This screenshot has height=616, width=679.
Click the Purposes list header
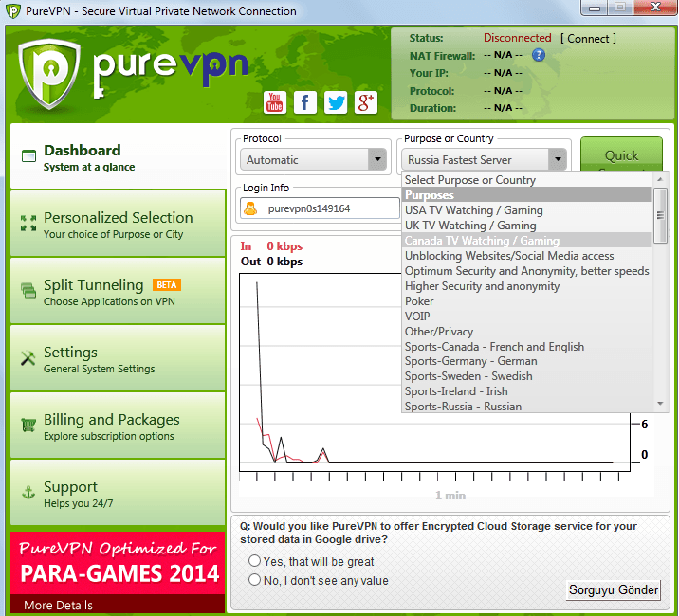click(527, 195)
